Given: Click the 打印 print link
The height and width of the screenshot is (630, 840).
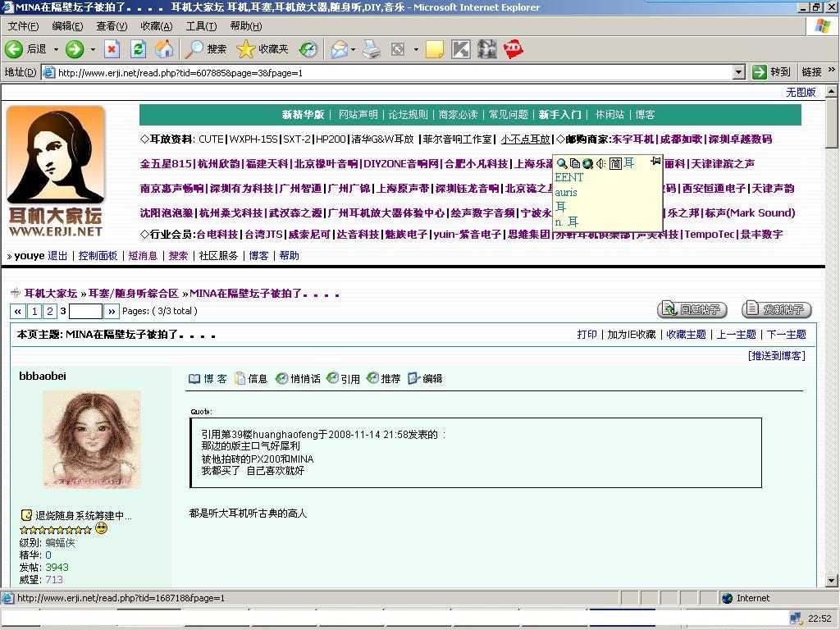Looking at the screenshot, I should pos(587,335).
